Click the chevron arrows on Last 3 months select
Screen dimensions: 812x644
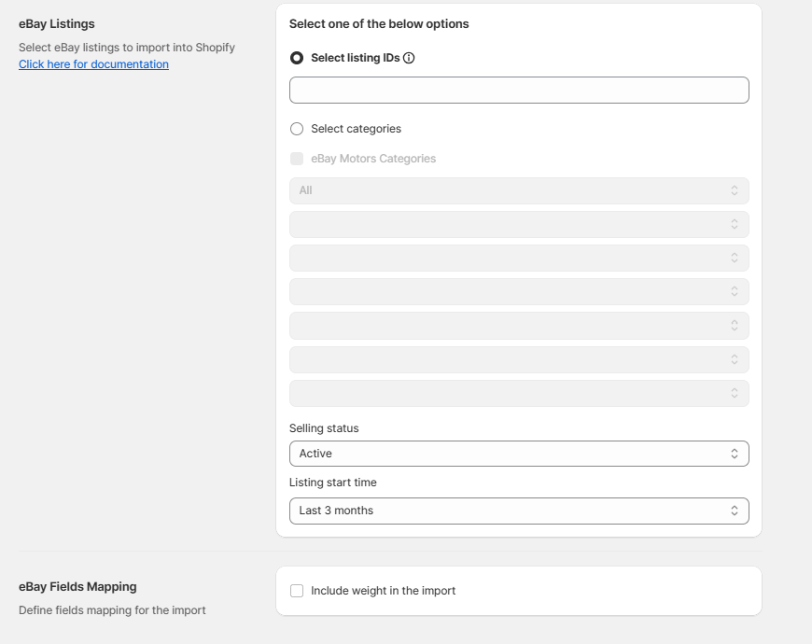pos(735,511)
